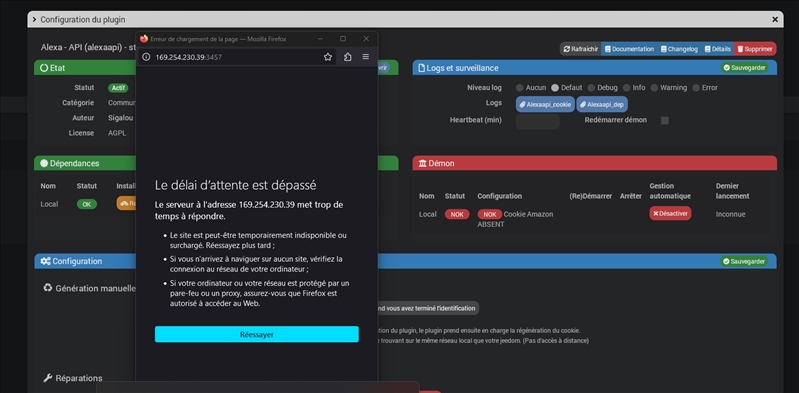
Task: Close the Configuration du plugin dialog
Action: (775, 19)
